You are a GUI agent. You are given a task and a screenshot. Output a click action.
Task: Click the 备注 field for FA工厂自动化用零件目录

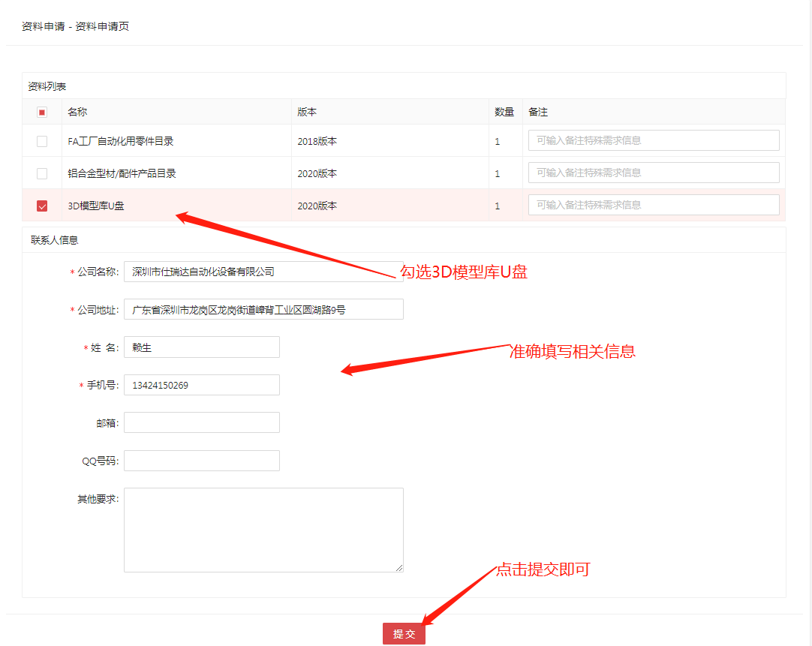point(653,140)
